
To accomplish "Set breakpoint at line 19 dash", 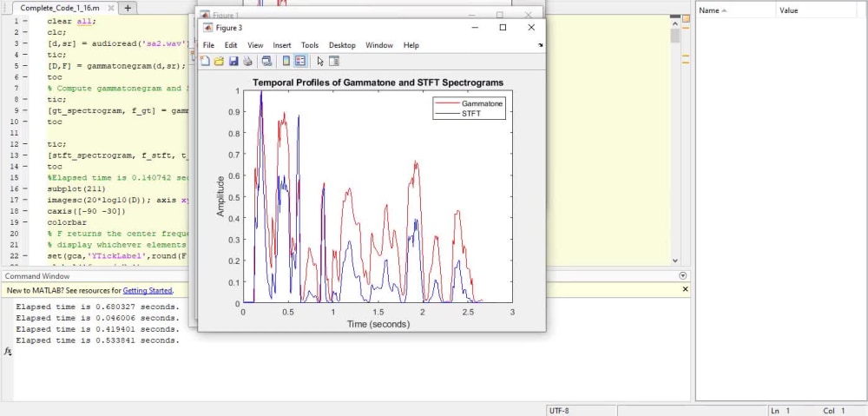I will 26,222.
